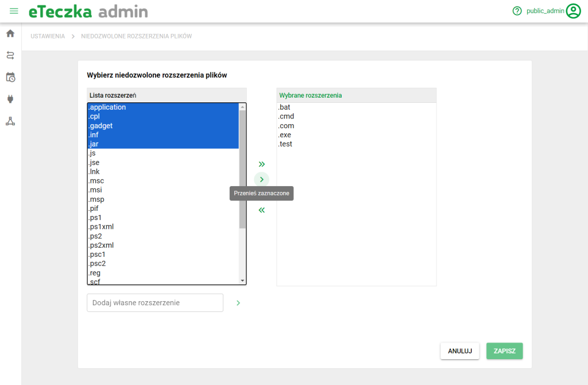Select .jar in the extension list
The image size is (588, 385).
[x=163, y=144]
